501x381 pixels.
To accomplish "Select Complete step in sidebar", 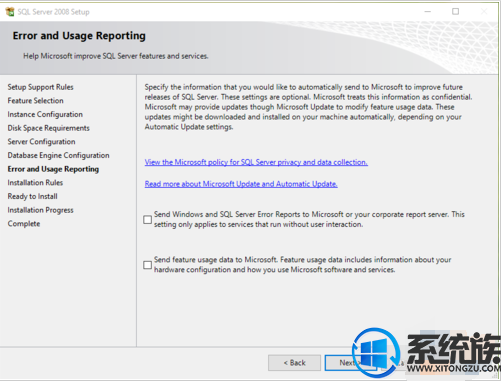I will point(24,224).
